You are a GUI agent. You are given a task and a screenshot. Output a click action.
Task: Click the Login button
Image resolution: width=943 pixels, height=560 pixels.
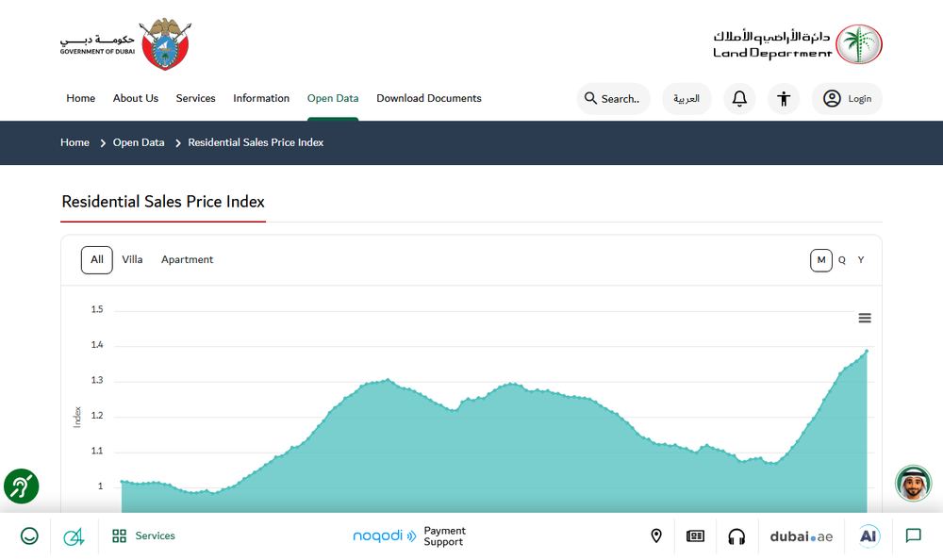(847, 99)
